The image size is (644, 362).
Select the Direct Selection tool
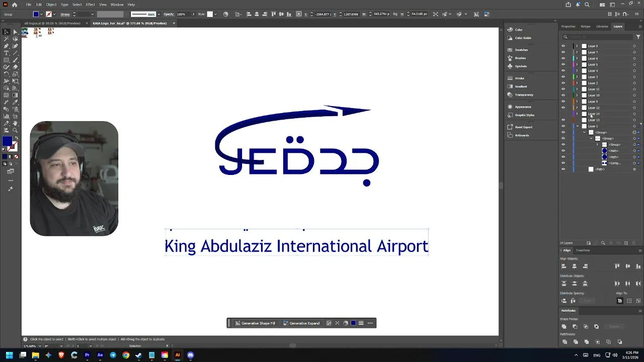click(15, 32)
